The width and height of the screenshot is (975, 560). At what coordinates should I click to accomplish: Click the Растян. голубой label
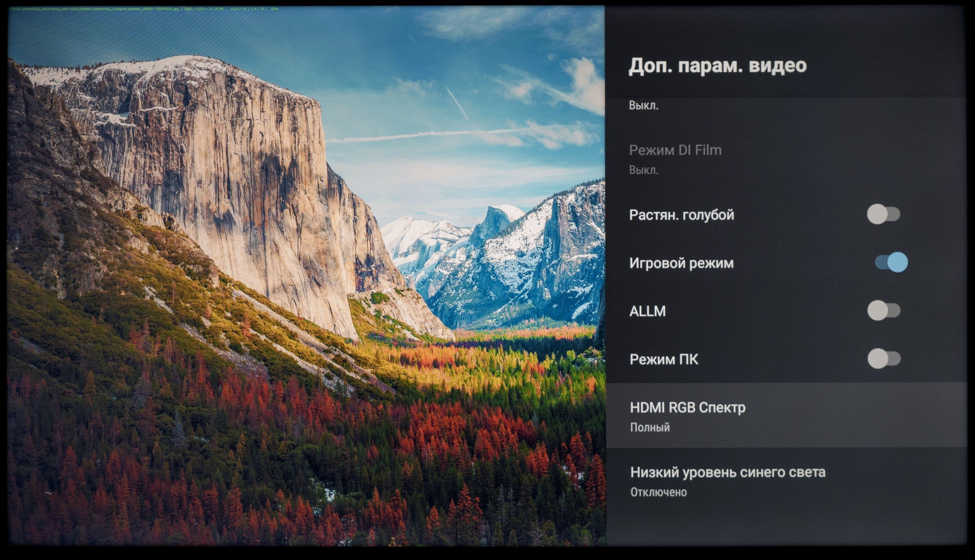[x=681, y=215]
